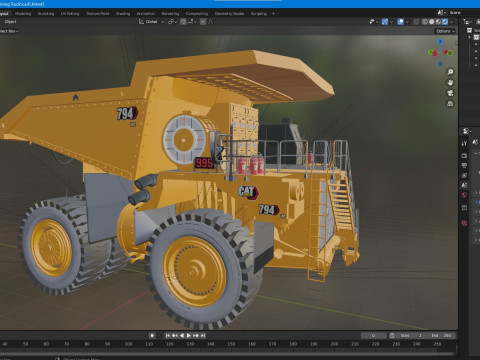Switch to the UV Editing workspace tab
Viewport: 480px width, 360px height.
pos(70,14)
